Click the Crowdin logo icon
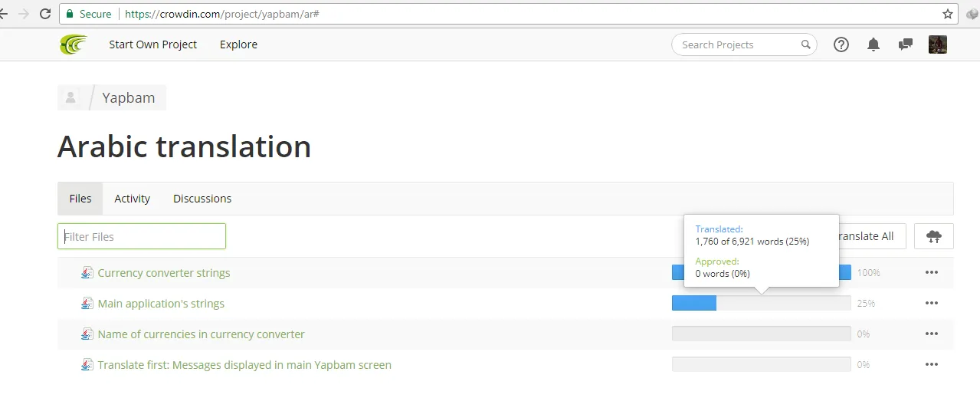The height and width of the screenshot is (398, 980). pyautogui.click(x=74, y=44)
